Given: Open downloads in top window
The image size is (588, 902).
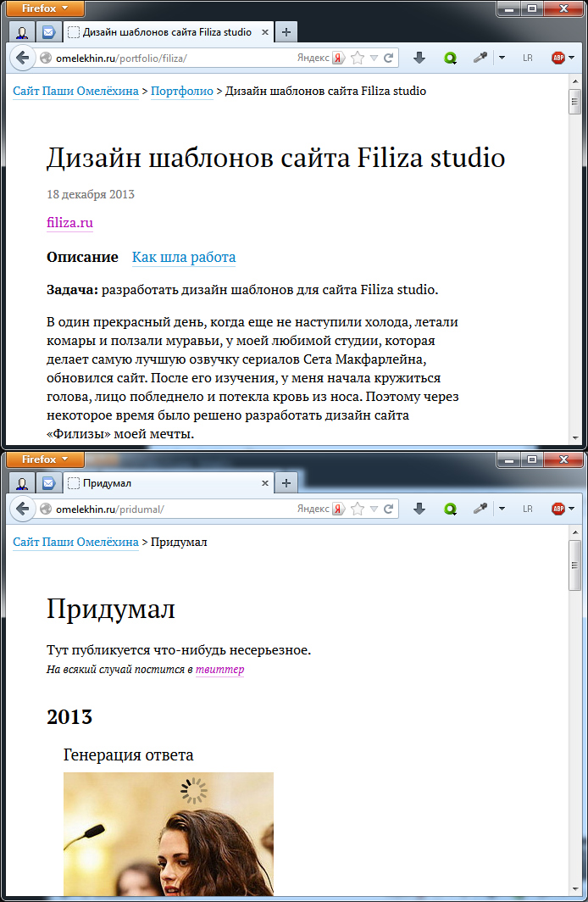Looking at the screenshot, I should pos(419,58).
